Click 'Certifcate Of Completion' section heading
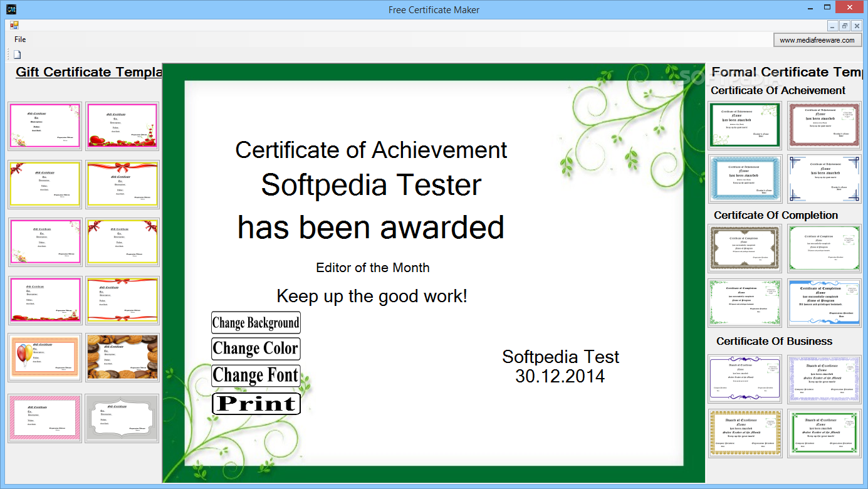Image resolution: width=868 pixels, height=489 pixels. pyautogui.click(x=776, y=215)
